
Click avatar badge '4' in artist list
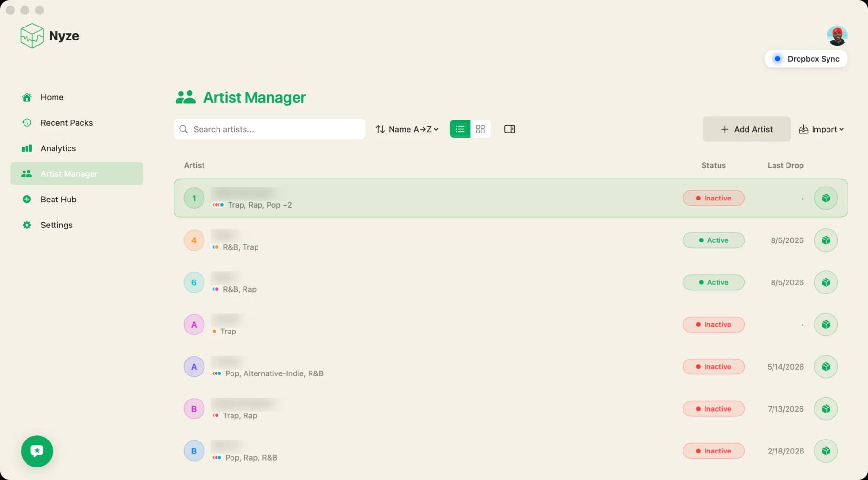tap(194, 240)
